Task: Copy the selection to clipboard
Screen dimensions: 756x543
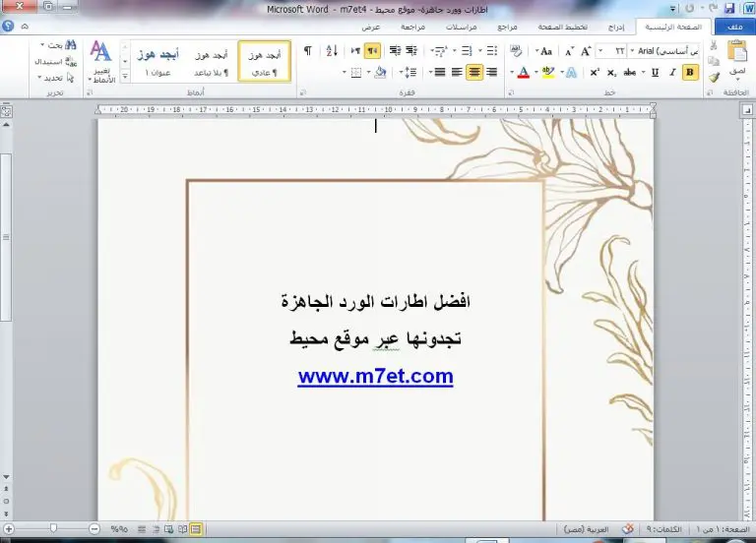Action: point(714,61)
